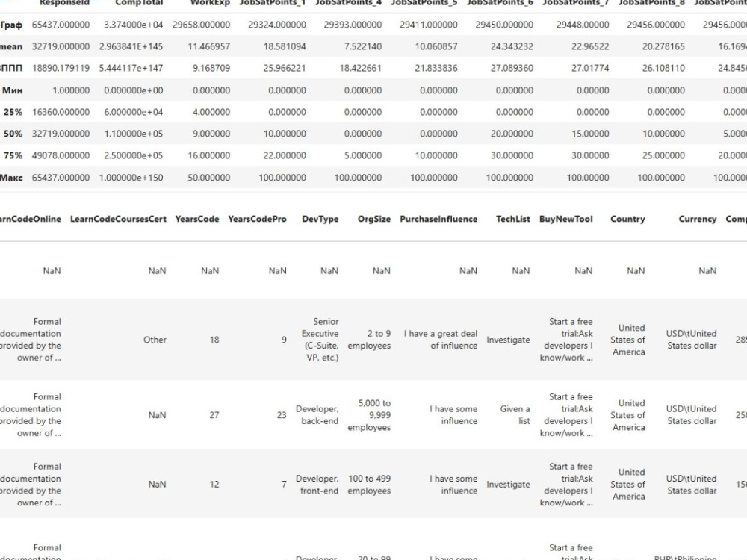The height and width of the screenshot is (560, 747).
Task: Select the Country column header
Action: [627, 219]
